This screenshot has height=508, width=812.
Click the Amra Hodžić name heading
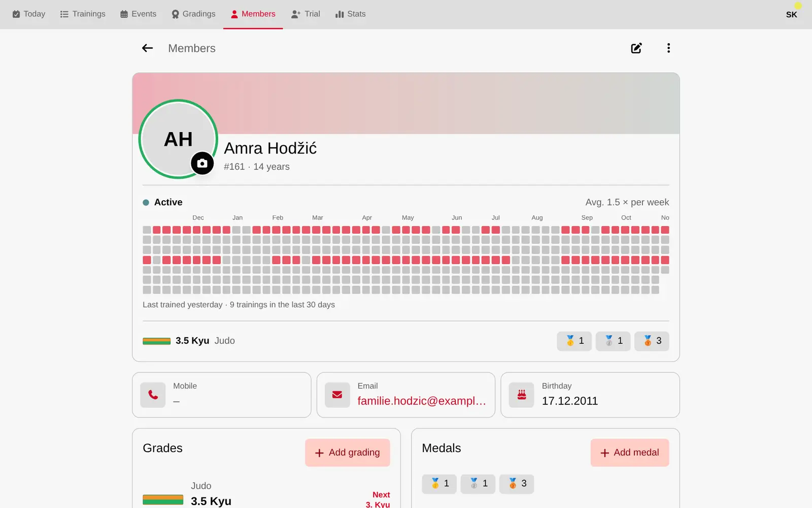point(270,148)
